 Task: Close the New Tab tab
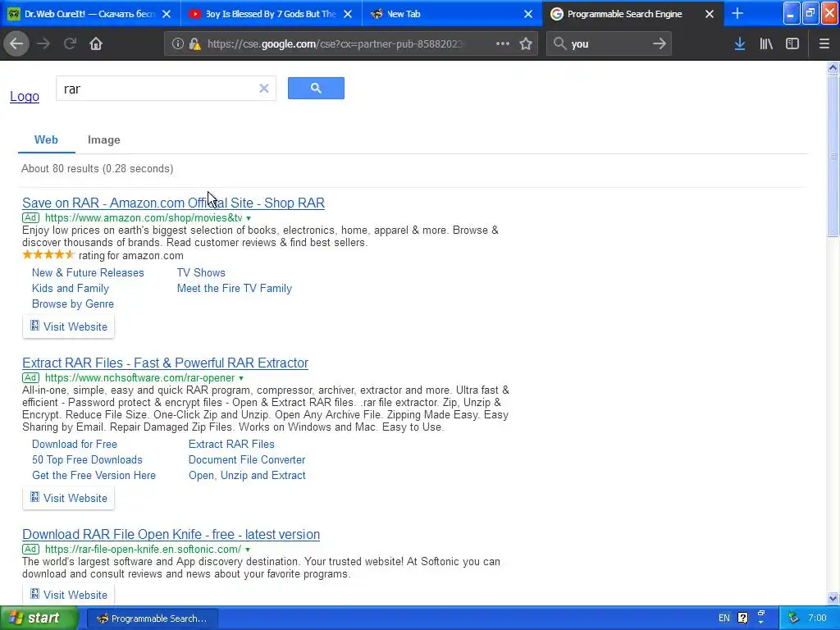pyautogui.click(x=528, y=14)
